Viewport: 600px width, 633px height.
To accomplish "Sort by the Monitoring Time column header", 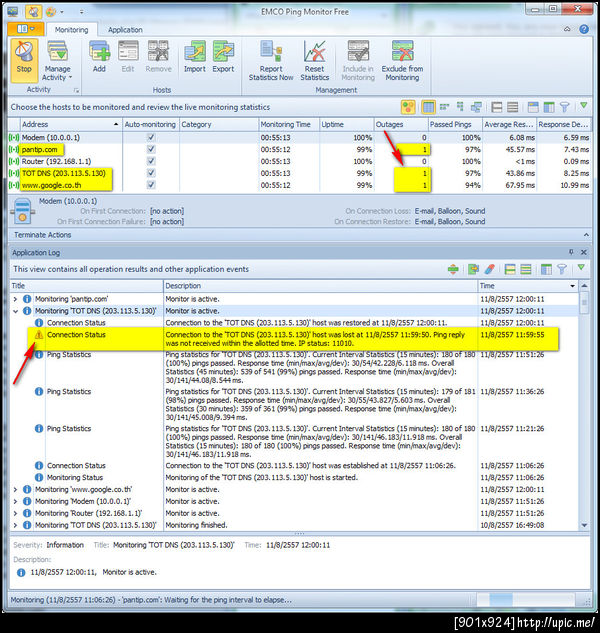I will click(289, 124).
